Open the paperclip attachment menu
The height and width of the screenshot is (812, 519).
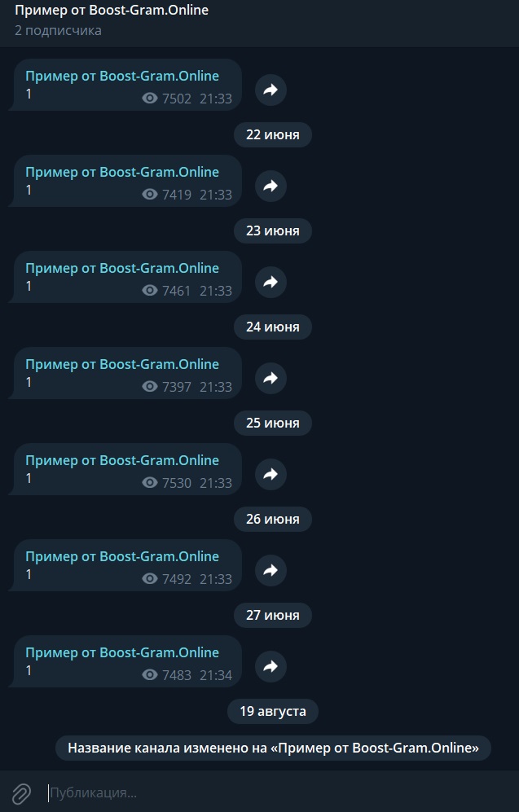22,792
